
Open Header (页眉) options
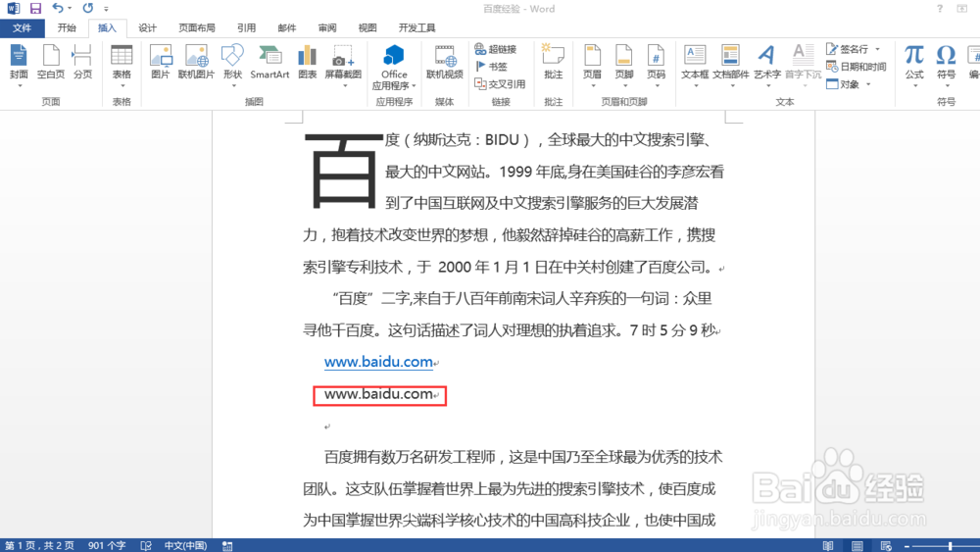point(592,67)
